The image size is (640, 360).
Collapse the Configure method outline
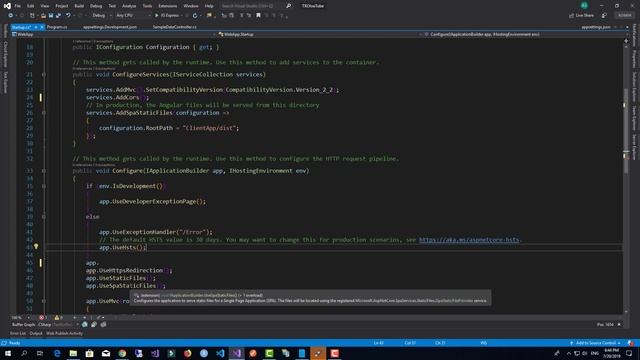[44, 171]
